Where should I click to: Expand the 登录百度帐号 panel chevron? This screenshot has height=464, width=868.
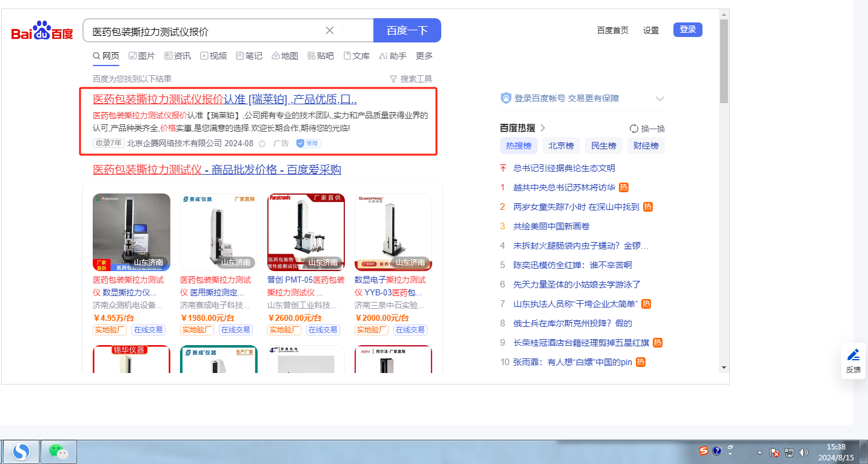pos(660,99)
